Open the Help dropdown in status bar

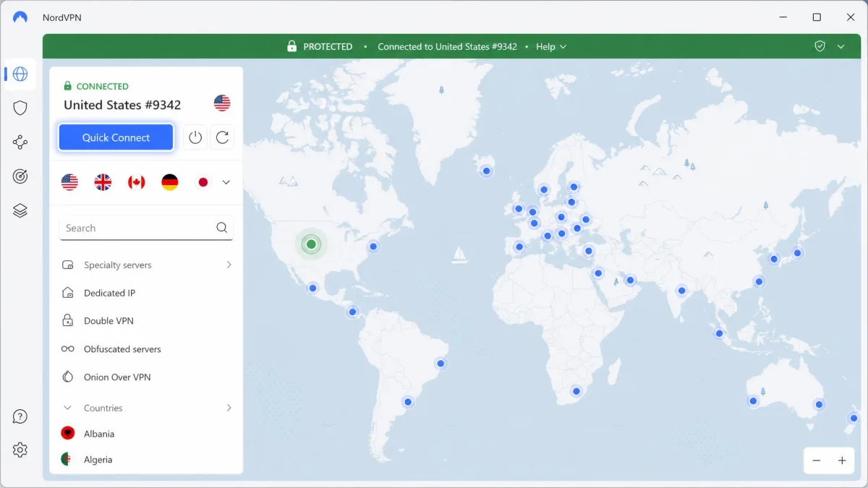click(551, 46)
